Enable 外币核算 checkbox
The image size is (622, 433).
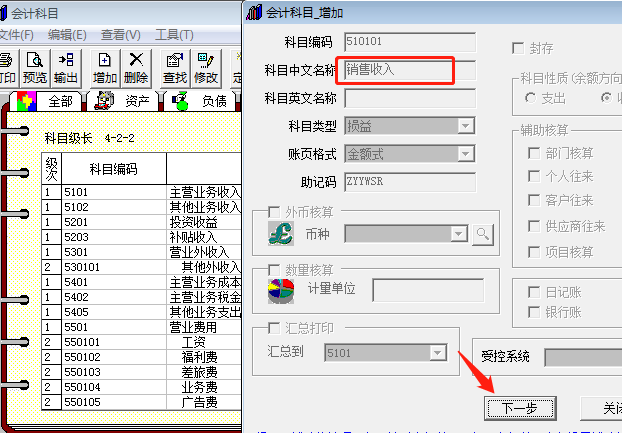[274, 212]
